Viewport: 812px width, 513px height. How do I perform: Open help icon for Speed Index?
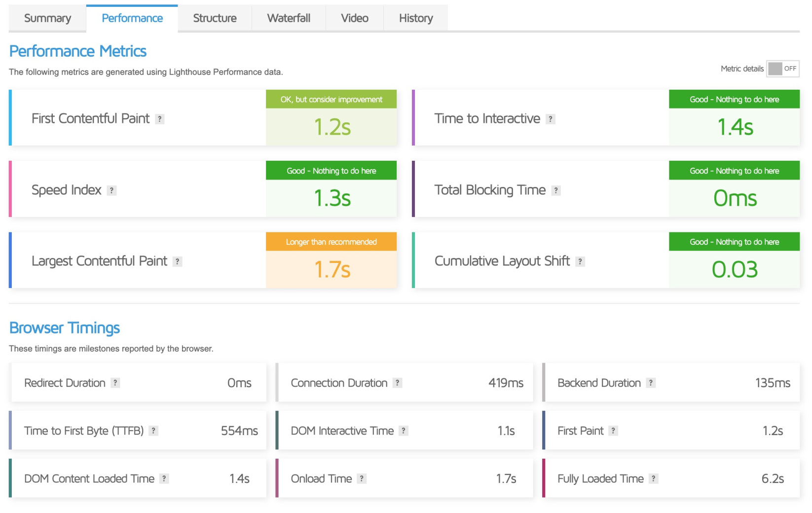[112, 190]
